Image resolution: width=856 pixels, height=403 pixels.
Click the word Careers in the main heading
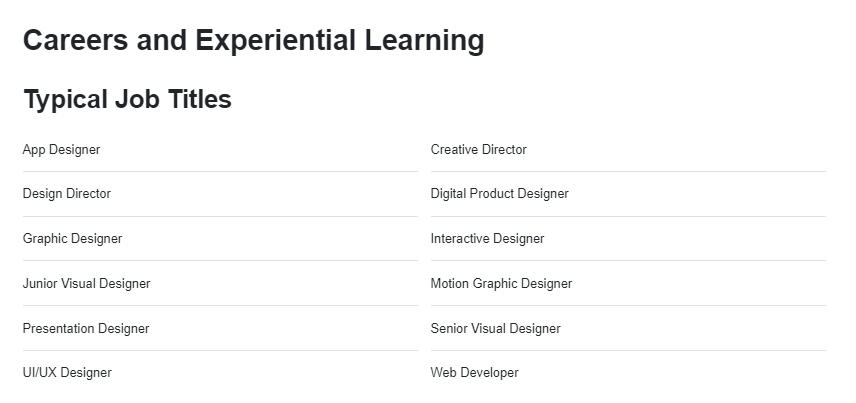76,40
